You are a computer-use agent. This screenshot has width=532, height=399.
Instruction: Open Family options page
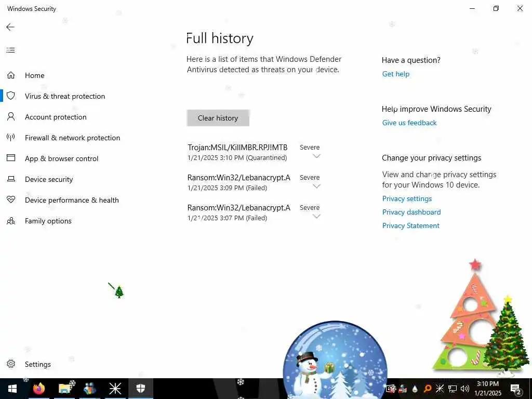click(48, 221)
